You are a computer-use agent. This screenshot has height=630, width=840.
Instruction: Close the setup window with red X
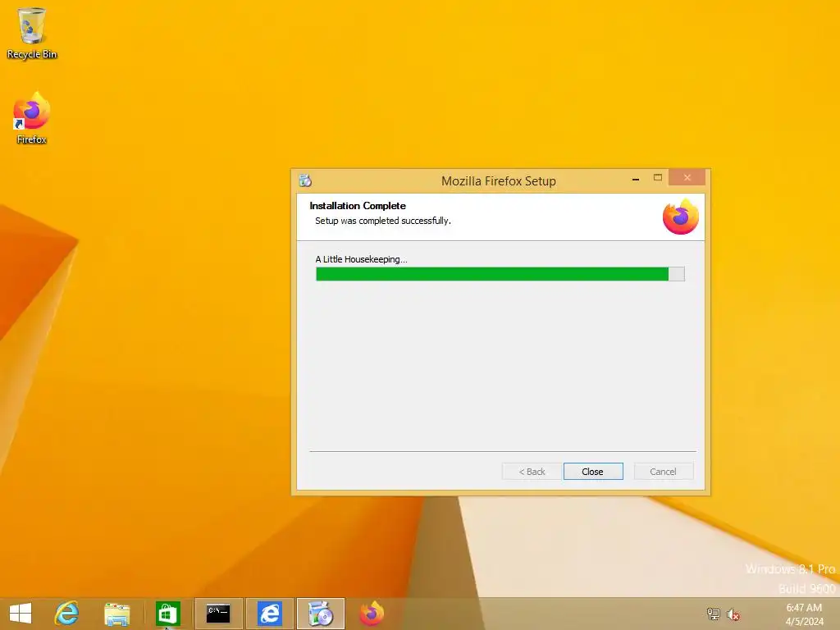[687, 177]
